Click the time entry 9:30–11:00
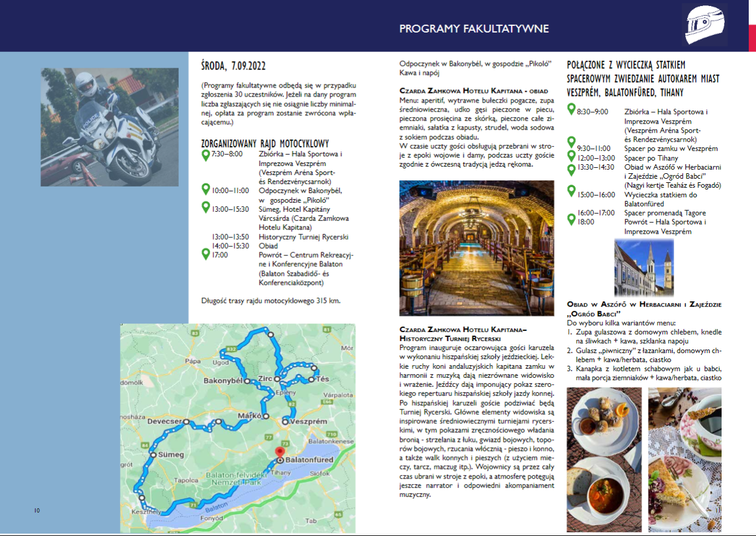The width and height of the screenshot is (756, 536). click(595, 148)
